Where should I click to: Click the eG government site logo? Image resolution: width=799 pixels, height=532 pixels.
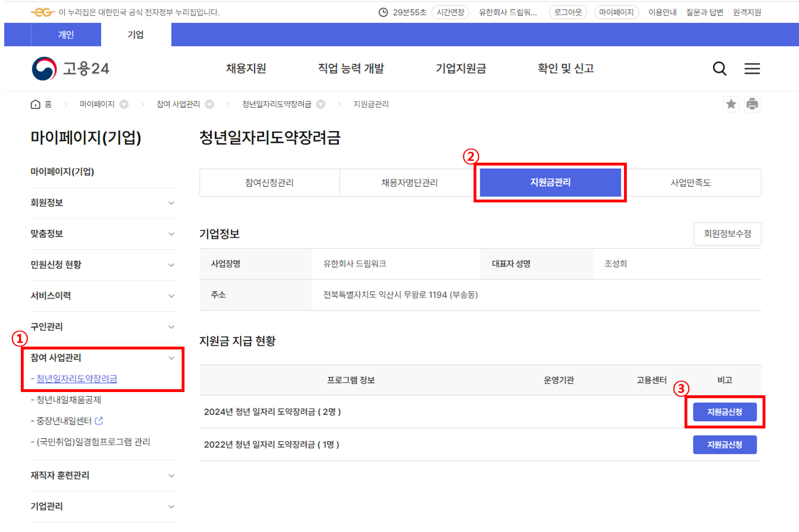pos(43,12)
